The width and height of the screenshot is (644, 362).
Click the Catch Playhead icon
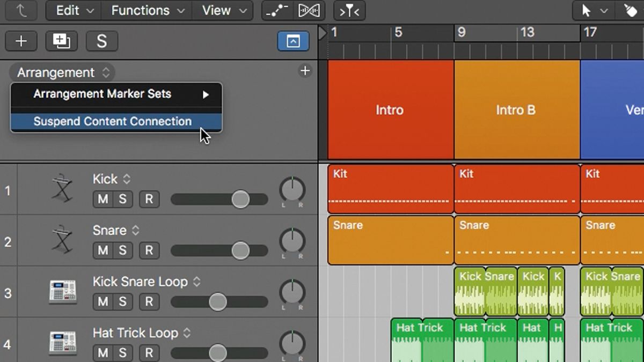point(349,10)
